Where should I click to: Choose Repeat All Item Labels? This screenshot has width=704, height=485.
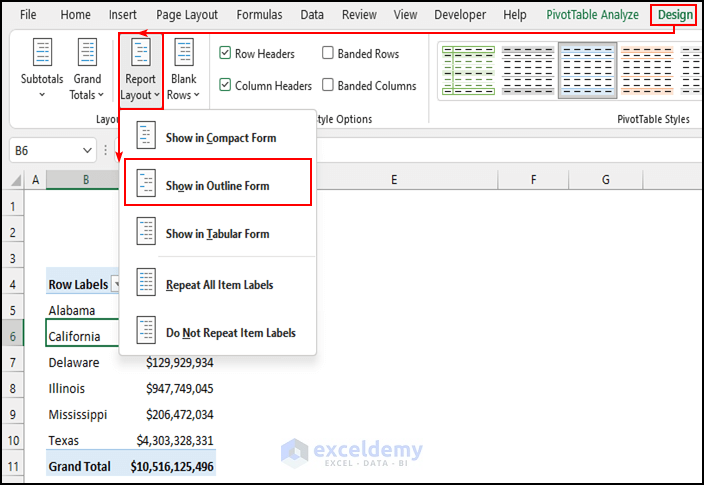[x=218, y=282]
